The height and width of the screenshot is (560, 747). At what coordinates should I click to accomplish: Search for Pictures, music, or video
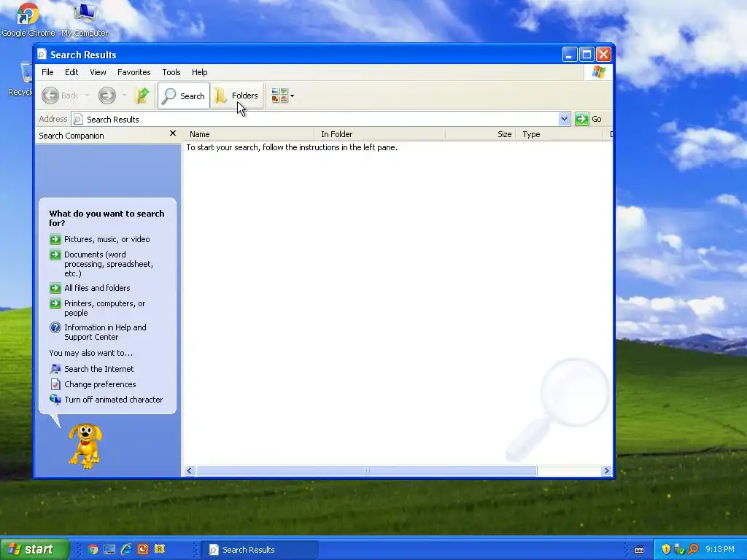107,239
